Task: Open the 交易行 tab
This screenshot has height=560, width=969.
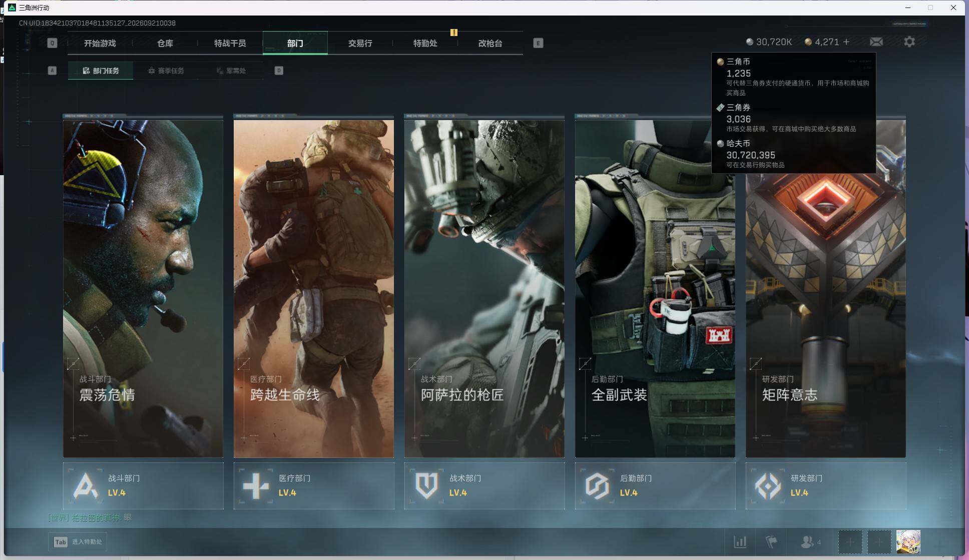Action: 360,43
